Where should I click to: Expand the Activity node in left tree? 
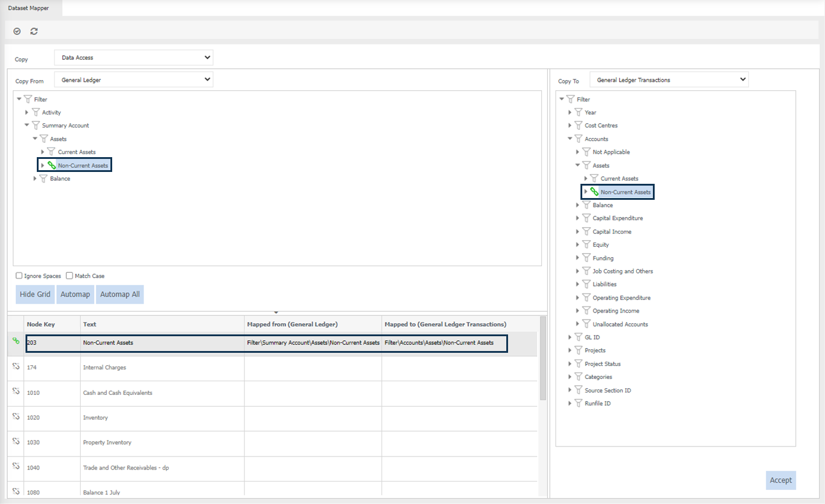click(26, 113)
